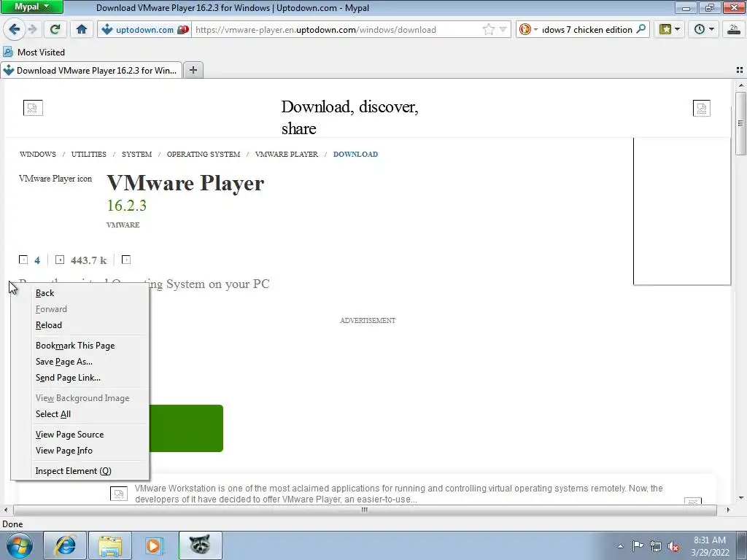Open the Bookmarks menu toolbar button

(670, 29)
